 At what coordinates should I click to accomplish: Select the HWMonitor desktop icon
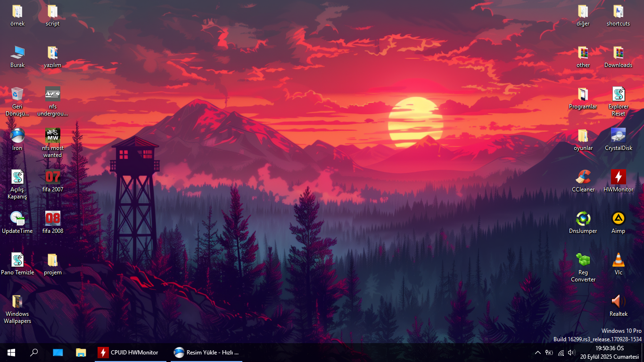(618, 177)
